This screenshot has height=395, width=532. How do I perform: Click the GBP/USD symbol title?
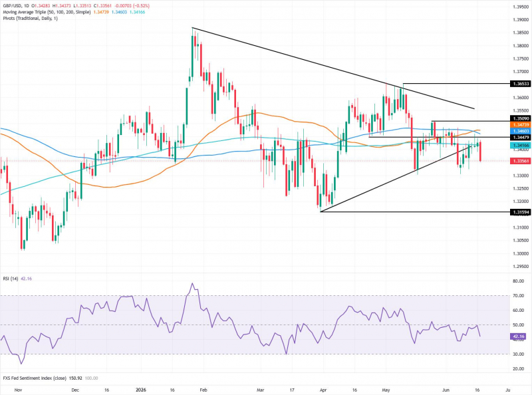pyautogui.click(x=12, y=6)
